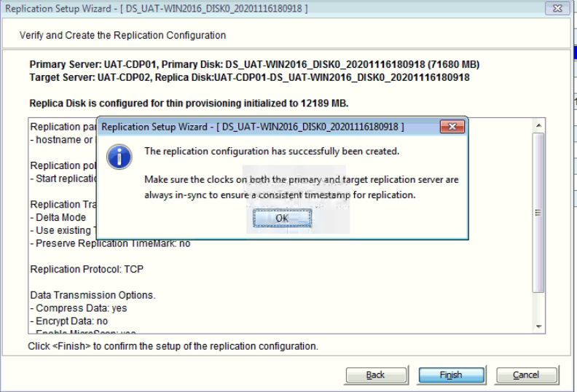The height and width of the screenshot is (392, 577).
Task: Click the 'Data Transmission Options.' heading
Action: (93, 295)
